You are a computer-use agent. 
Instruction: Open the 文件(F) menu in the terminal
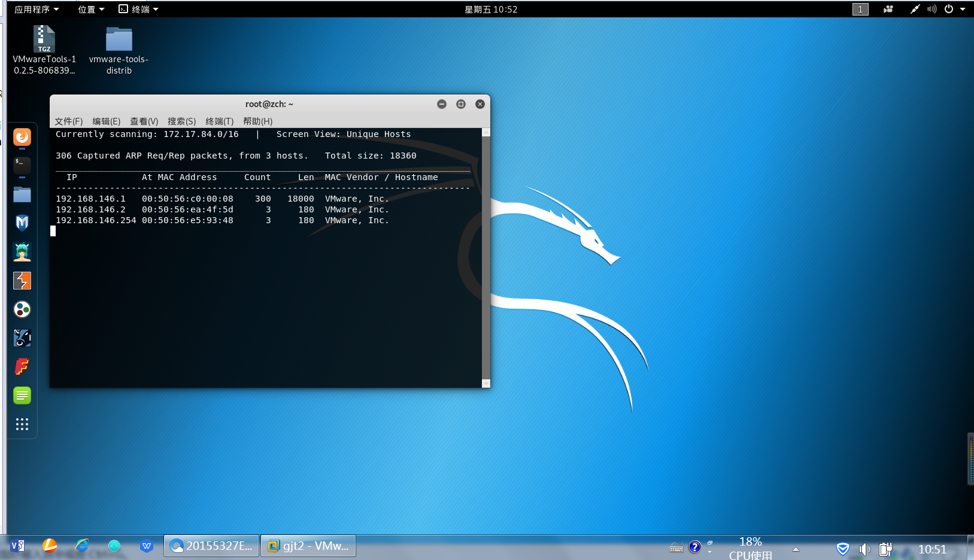coord(69,121)
